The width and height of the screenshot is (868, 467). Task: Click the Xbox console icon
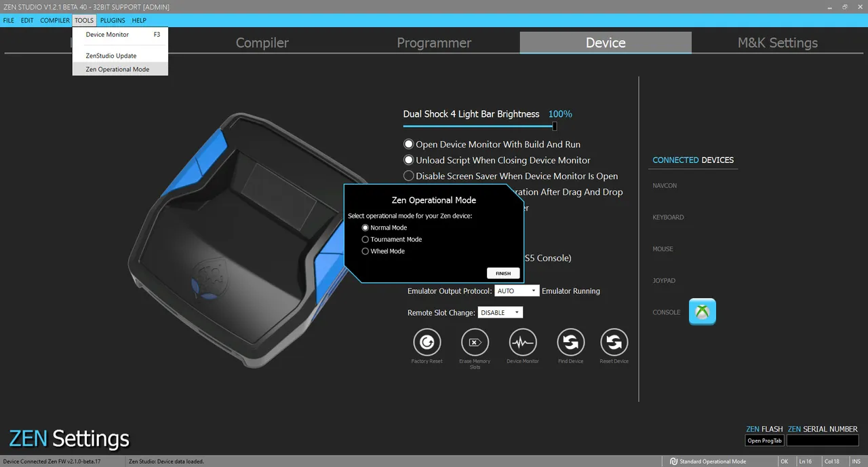703,312
